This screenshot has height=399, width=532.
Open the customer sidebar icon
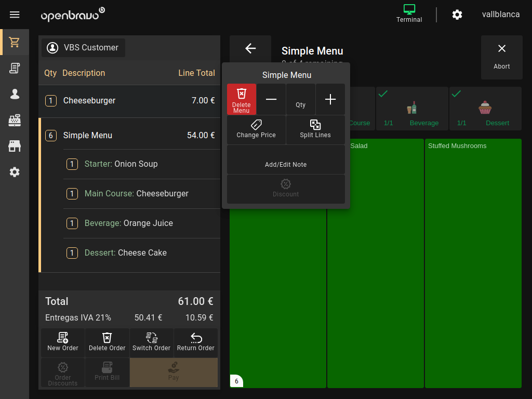(x=15, y=94)
